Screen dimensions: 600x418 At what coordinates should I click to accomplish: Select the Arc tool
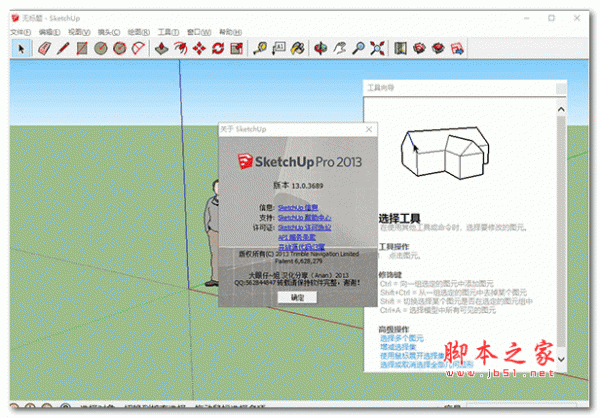point(138,49)
